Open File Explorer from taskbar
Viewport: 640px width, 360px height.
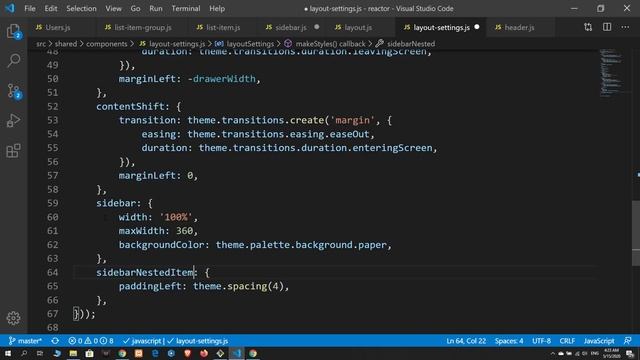[x=73, y=353]
